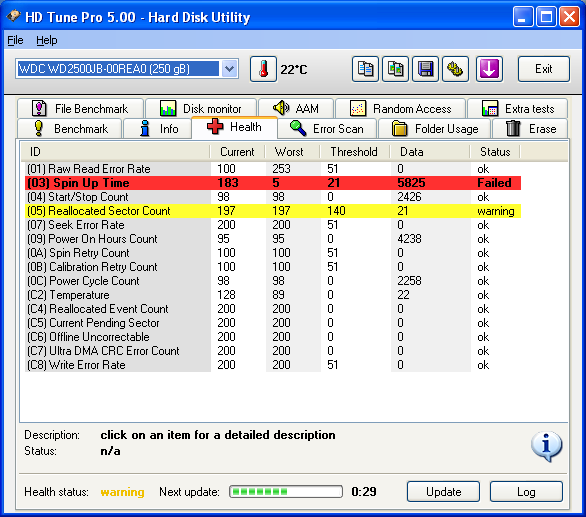Switch to the AAM tab
The image size is (586, 517).
pyautogui.click(x=296, y=109)
